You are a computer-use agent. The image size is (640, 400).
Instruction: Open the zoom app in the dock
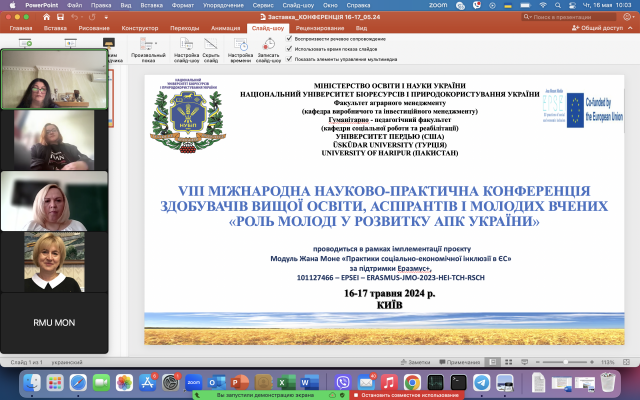[x=194, y=382]
